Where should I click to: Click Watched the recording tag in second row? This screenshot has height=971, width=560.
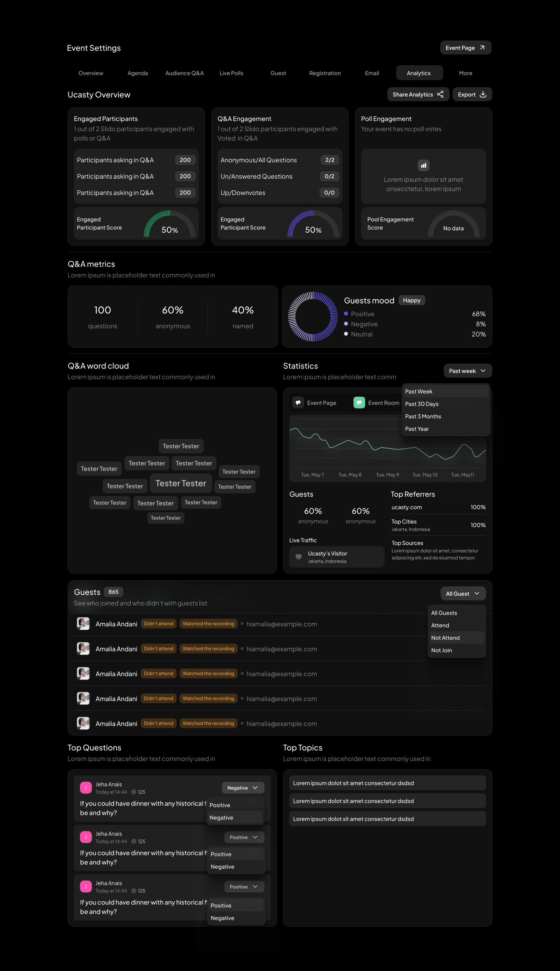[x=208, y=648]
